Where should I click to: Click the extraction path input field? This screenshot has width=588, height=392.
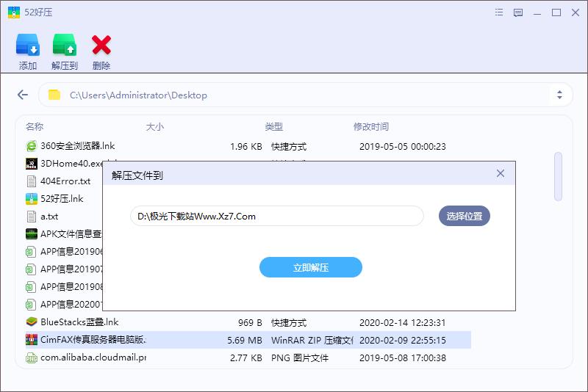coord(277,216)
